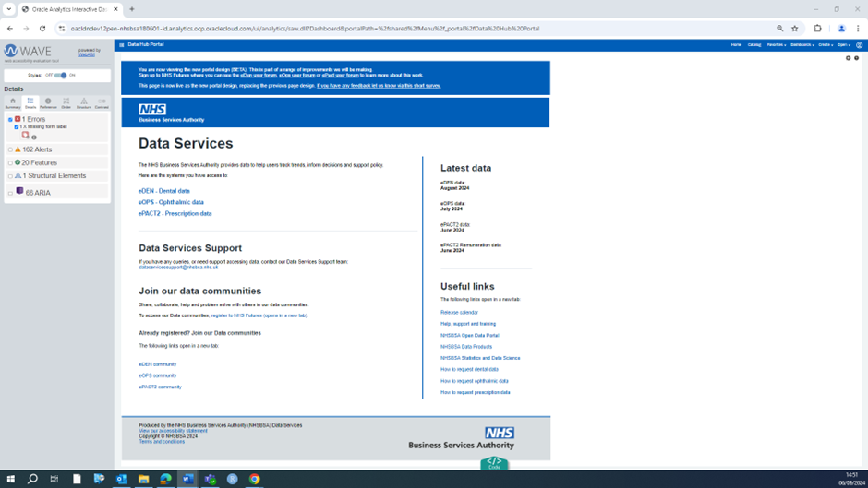Open the WAVE Summary tab
The image size is (868, 488).
pos(13,103)
